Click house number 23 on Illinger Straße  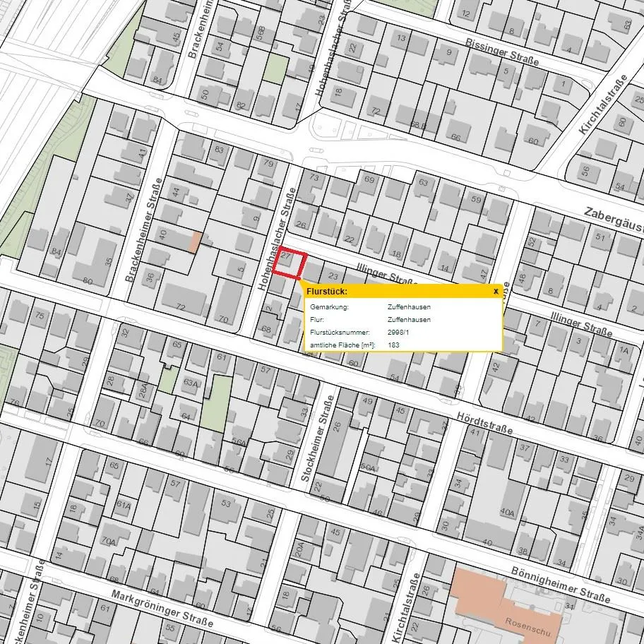point(333,276)
